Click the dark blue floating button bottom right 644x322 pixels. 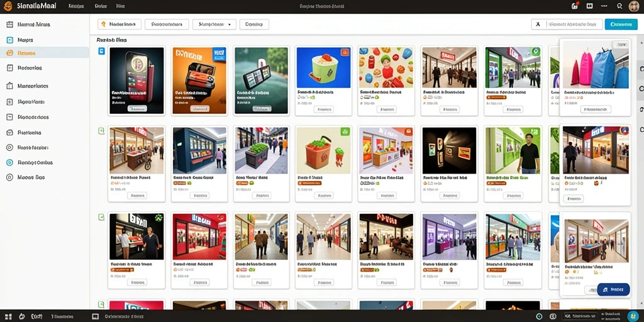point(613,289)
